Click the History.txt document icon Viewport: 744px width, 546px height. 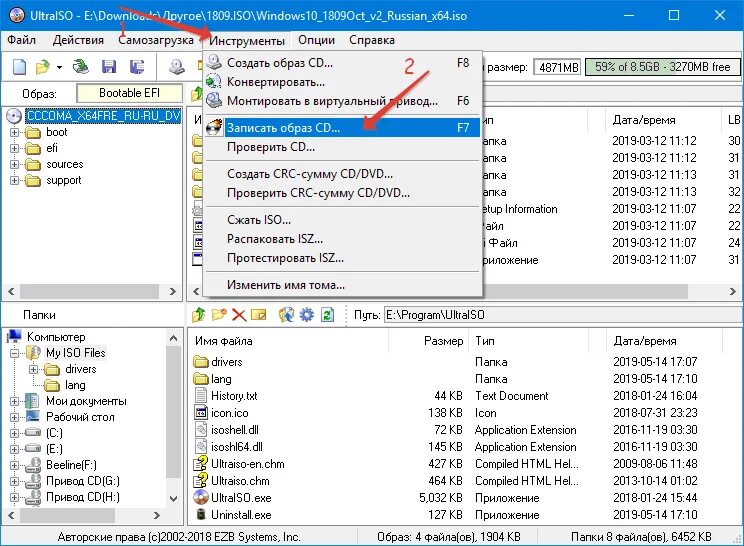coord(201,395)
